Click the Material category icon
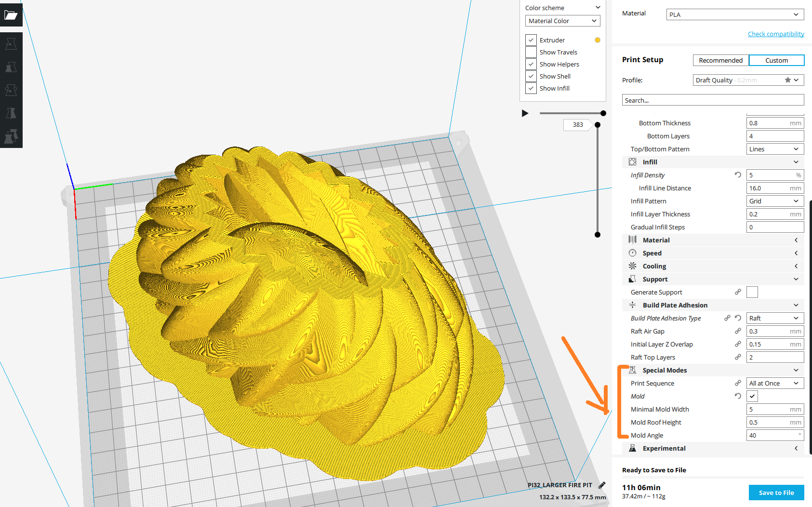 click(x=632, y=240)
